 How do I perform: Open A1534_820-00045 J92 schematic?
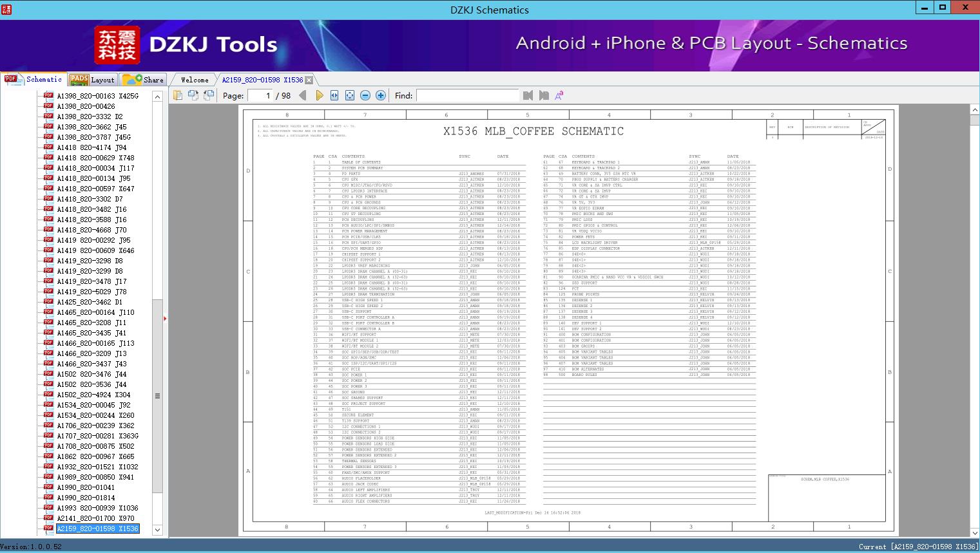click(93, 405)
